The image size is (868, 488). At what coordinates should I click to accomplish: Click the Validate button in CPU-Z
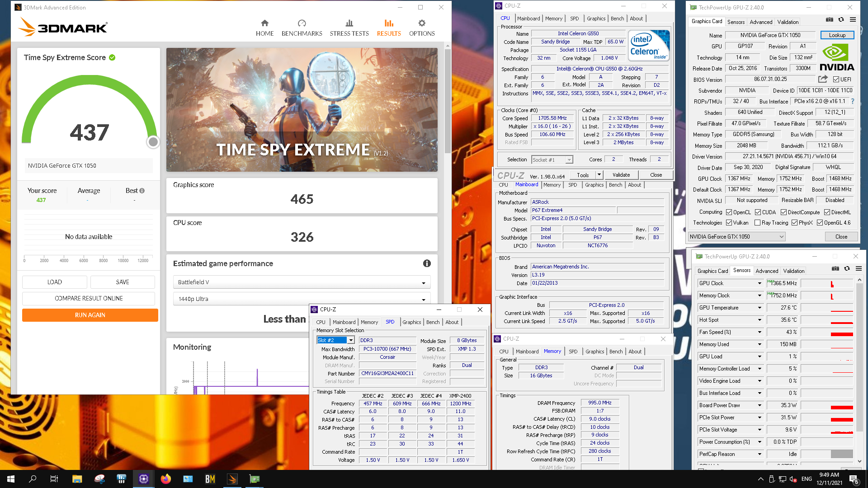click(x=621, y=175)
